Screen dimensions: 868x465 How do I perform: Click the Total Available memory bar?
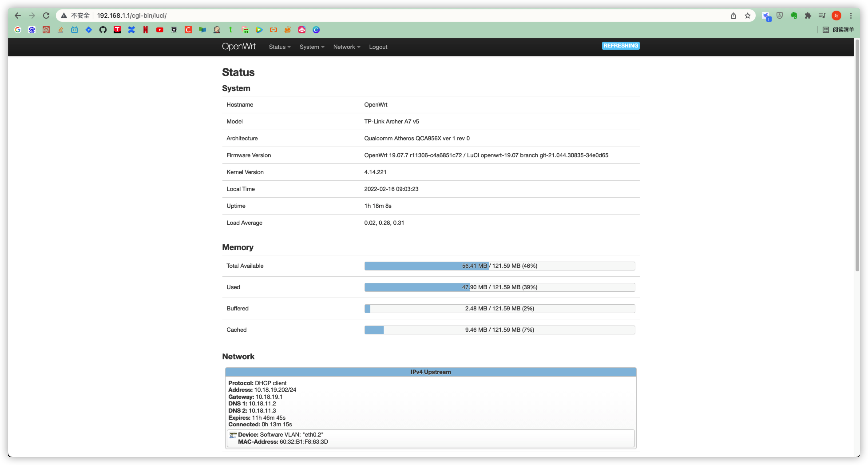[500, 266]
